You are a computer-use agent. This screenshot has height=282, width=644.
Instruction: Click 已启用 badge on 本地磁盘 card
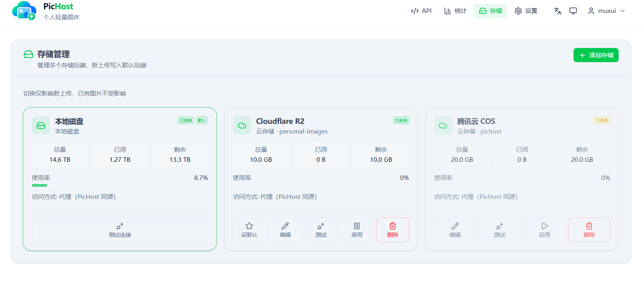[186, 120]
